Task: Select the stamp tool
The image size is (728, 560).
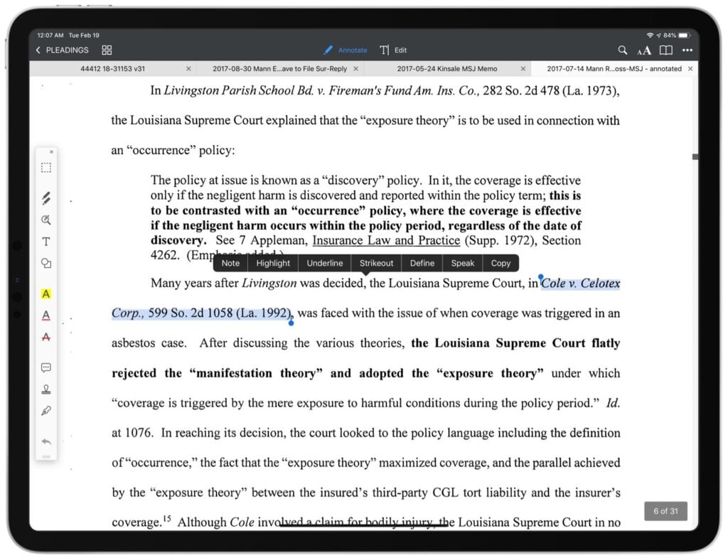Action: point(46,389)
